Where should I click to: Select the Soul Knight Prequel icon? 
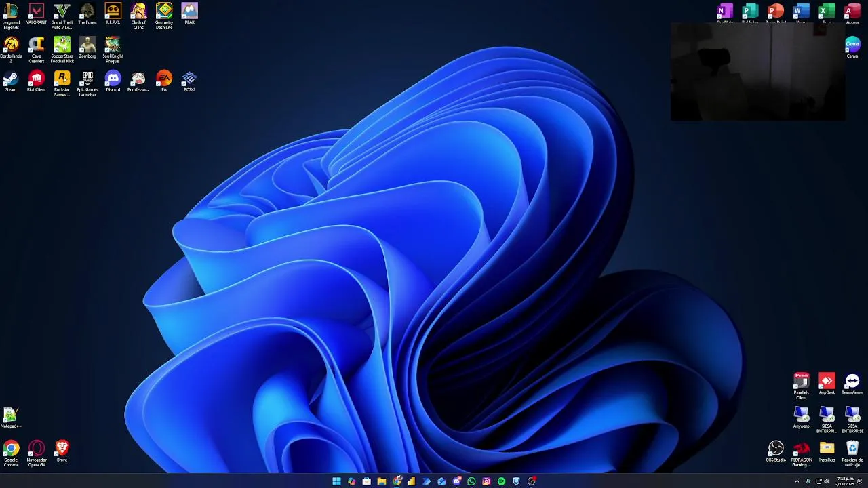coord(113,50)
